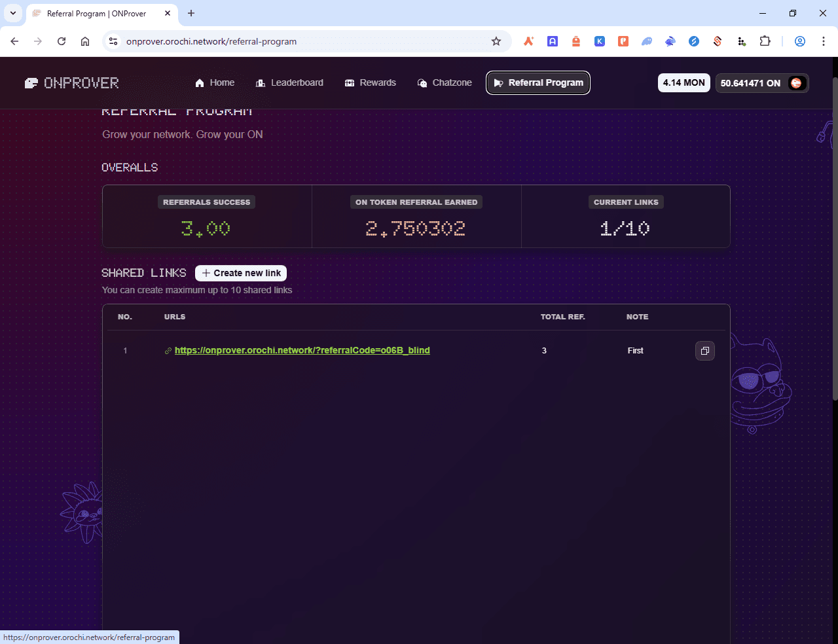Open the orange padlock extension icon
Screen dimensions: 838x644
tap(576, 41)
